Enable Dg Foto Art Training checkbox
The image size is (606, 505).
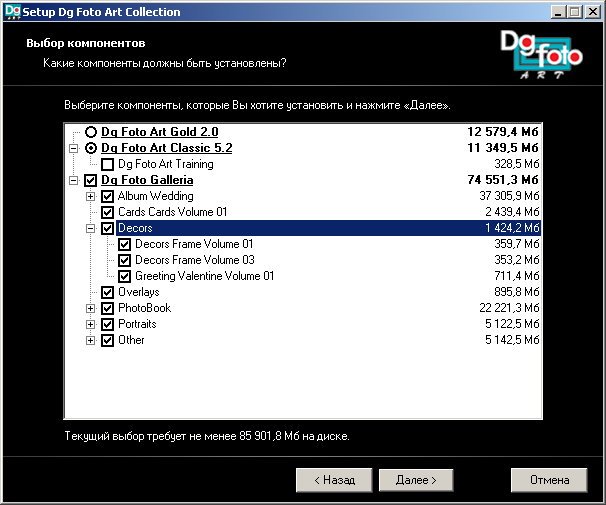click(x=107, y=164)
